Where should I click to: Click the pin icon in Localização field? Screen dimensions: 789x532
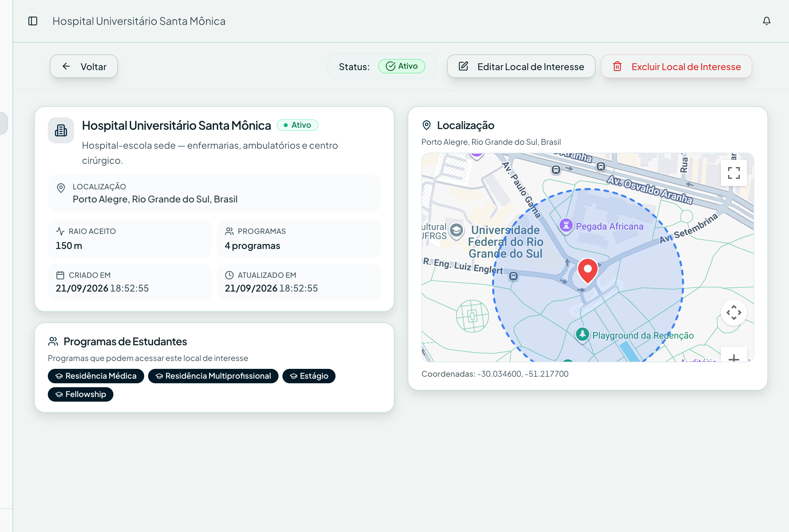pyautogui.click(x=61, y=188)
